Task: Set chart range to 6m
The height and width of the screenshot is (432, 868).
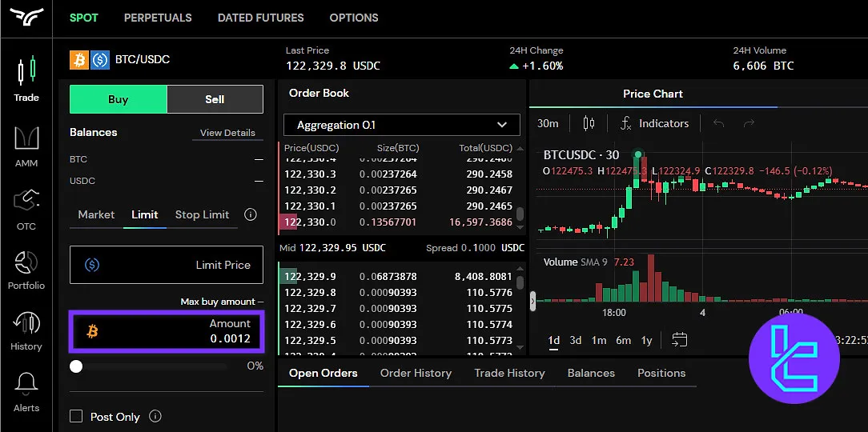Action: click(623, 340)
